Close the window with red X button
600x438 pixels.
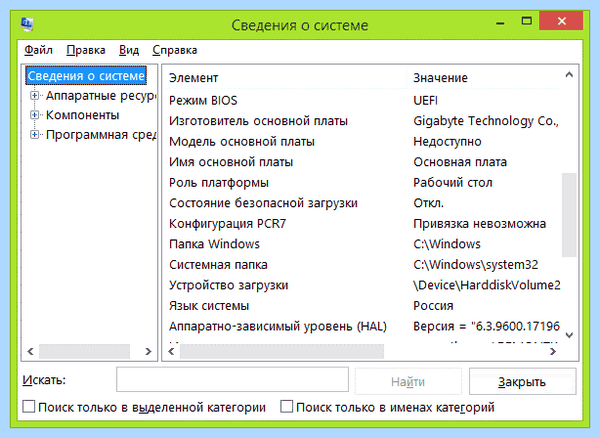pyautogui.click(x=561, y=21)
